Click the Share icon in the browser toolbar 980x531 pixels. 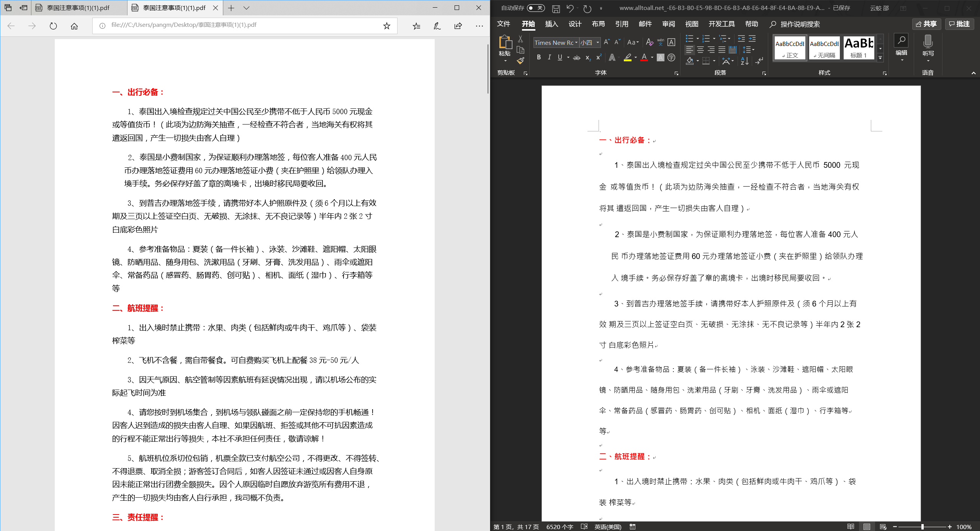point(458,26)
